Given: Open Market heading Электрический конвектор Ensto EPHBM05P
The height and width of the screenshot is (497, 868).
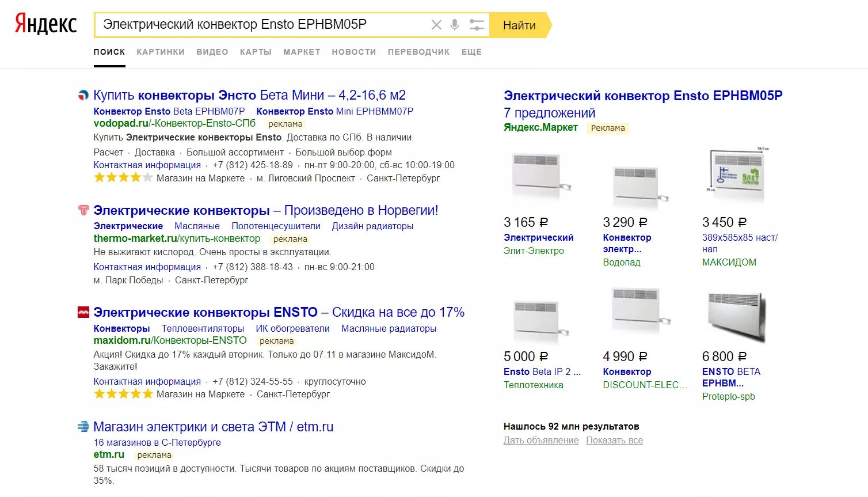Looking at the screenshot, I should [643, 96].
